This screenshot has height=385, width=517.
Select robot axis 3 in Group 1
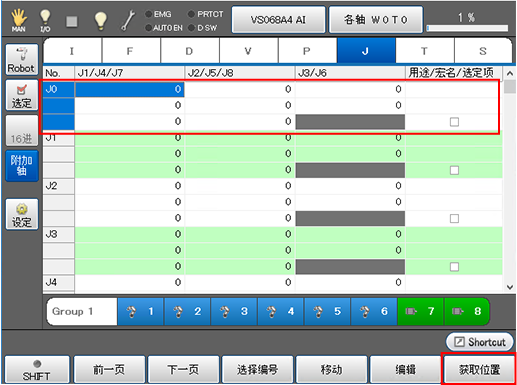pos(234,312)
